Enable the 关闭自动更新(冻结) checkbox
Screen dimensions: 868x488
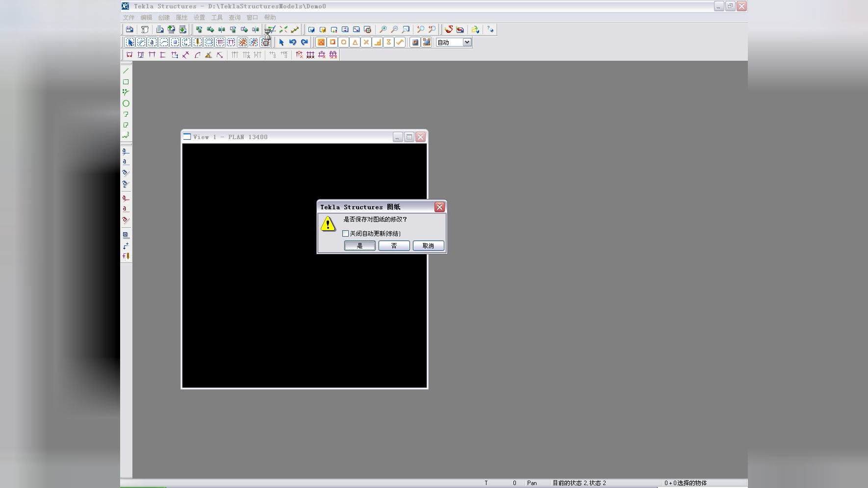pyautogui.click(x=345, y=234)
